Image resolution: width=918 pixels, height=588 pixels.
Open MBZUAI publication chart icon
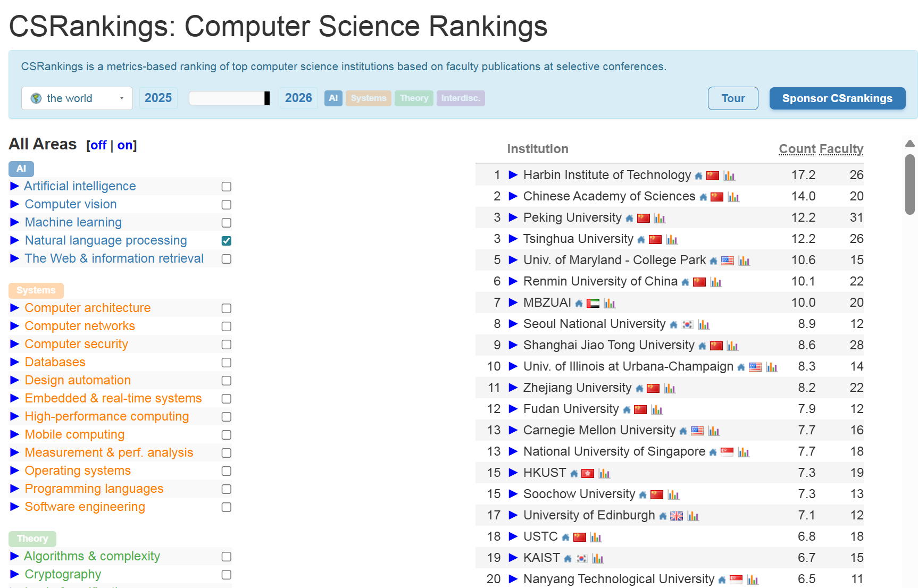(x=610, y=303)
